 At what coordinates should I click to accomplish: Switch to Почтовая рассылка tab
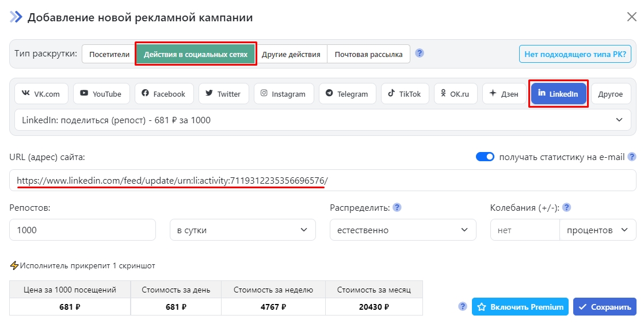point(368,54)
